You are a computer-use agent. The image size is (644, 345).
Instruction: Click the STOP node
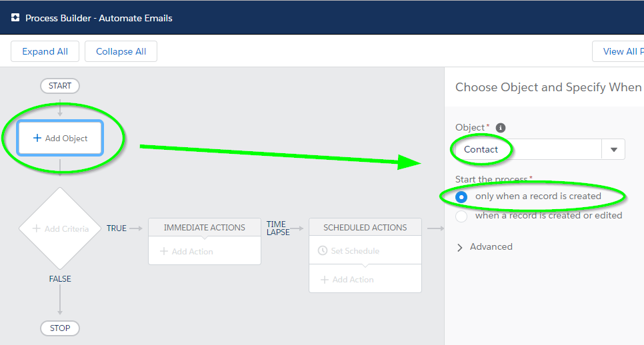(x=60, y=328)
